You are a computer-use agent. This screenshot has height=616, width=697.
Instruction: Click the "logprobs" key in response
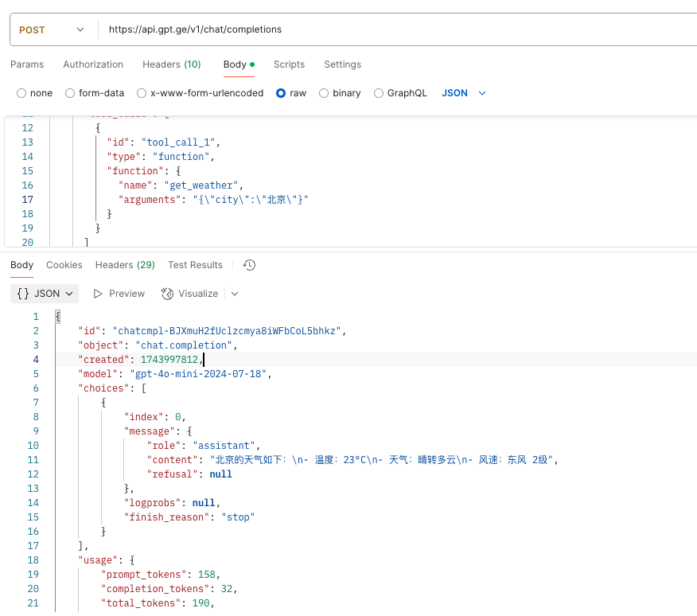[x=153, y=503]
